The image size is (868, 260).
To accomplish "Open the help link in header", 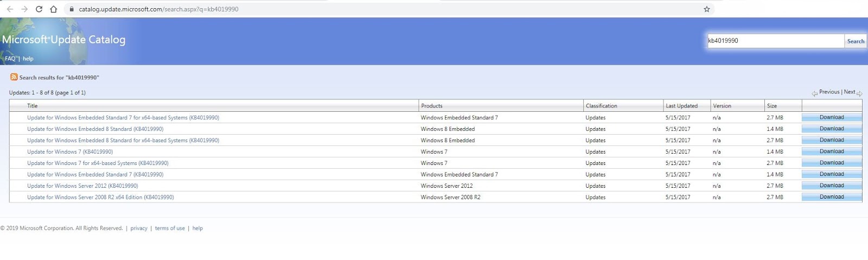I will click(x=28, y=59).
